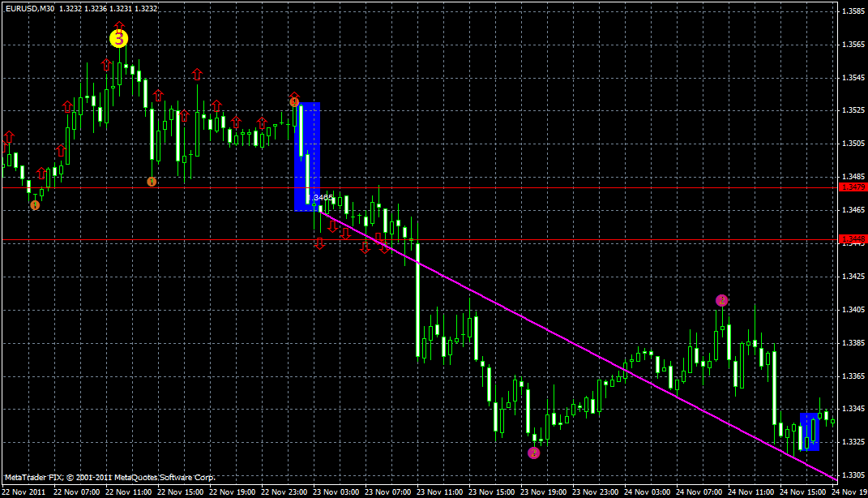This screenshot has width=868, height=498.
Task: Click the 1.3465 text label on the chart
Action: click(x=321, y=197)
